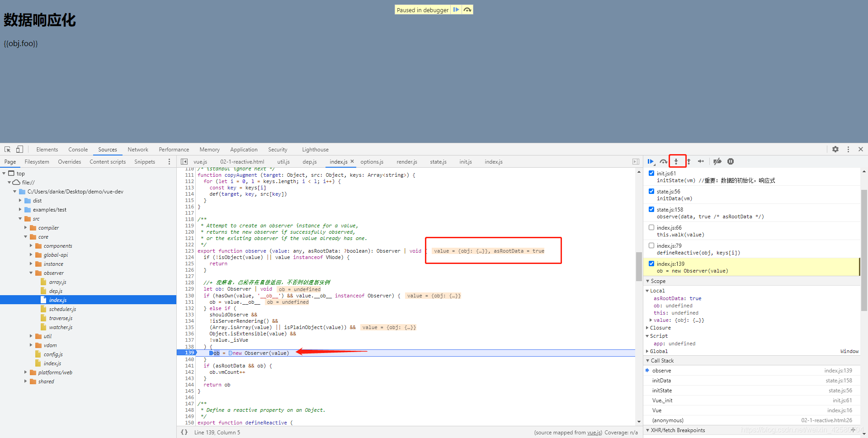The width and height of the screenshot is (868, 438).
Task: Open DevTools three-dot customize menu
Action: [848, 149]
